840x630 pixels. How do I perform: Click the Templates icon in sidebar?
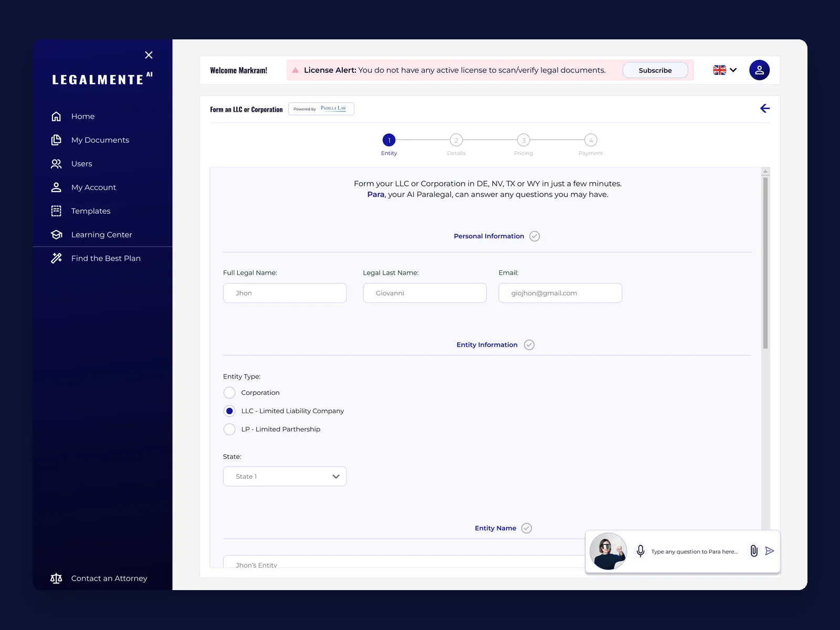click(56, 211)
